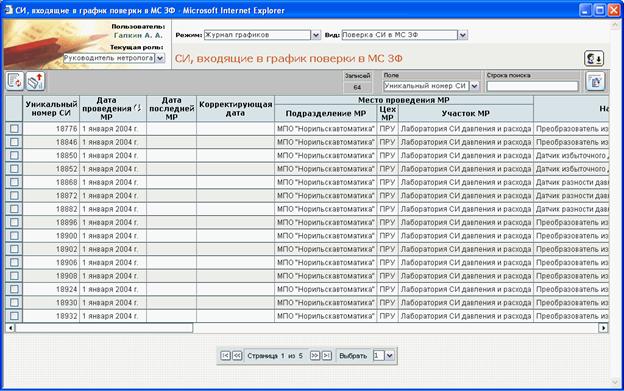Tick the checkbox for record 18902
Viewport: 624px width, 391px height.
14,249
